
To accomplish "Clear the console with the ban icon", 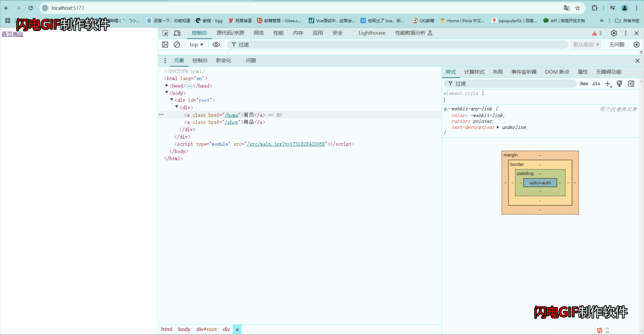I will pos(177,44).
